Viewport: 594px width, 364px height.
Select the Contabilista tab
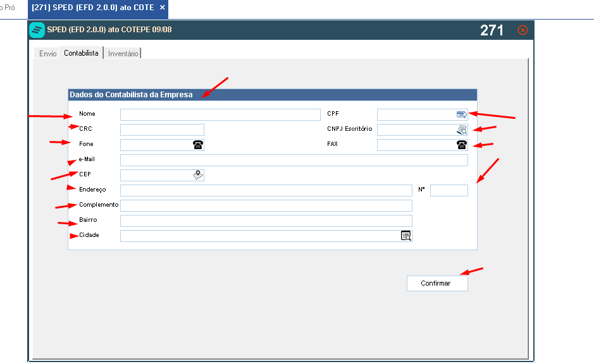click(81, 53)
